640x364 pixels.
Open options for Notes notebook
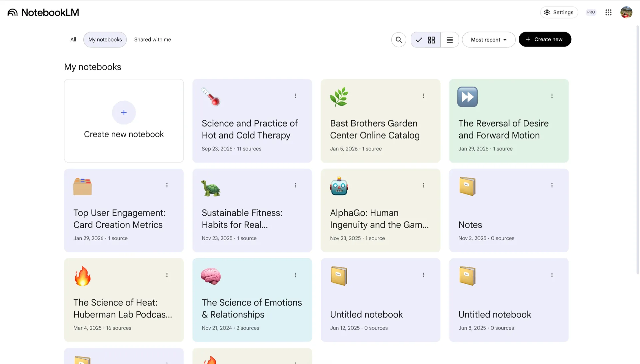point(552,185)
